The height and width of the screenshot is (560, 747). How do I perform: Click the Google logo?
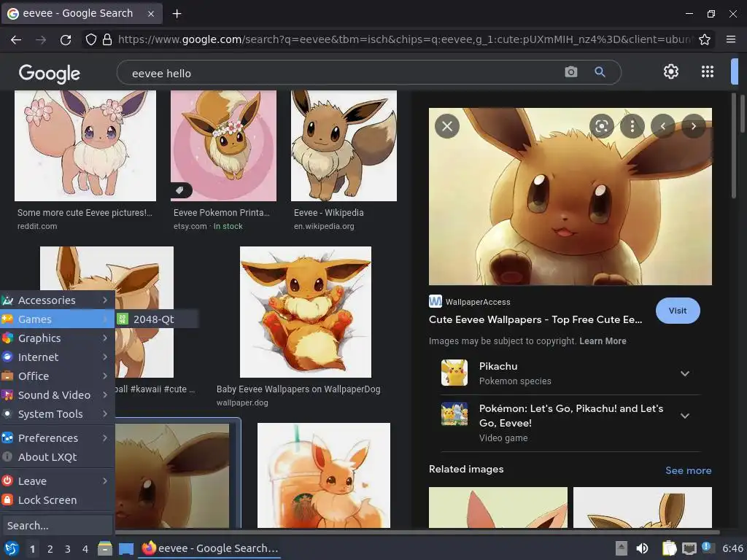(49, 74)
